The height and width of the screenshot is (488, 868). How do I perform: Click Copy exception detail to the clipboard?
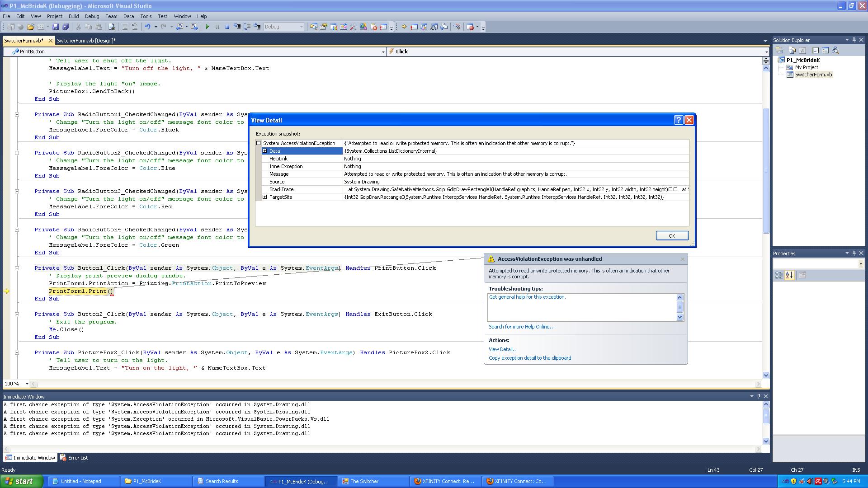tap(530, 358)
